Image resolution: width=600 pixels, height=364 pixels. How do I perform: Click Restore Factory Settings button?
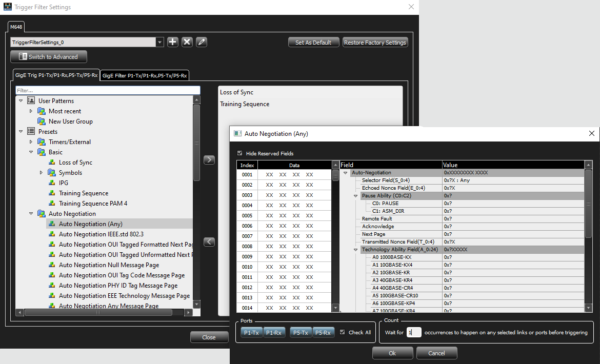coord(375,43)
